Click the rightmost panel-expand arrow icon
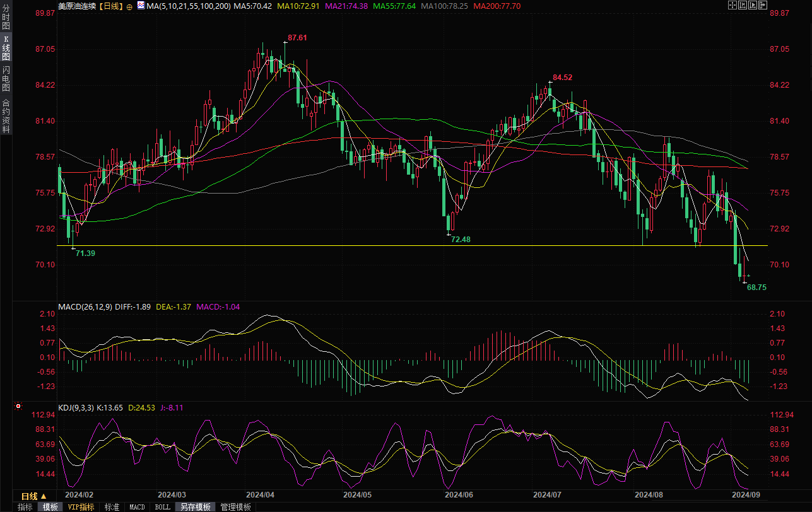 coord(762,5)
